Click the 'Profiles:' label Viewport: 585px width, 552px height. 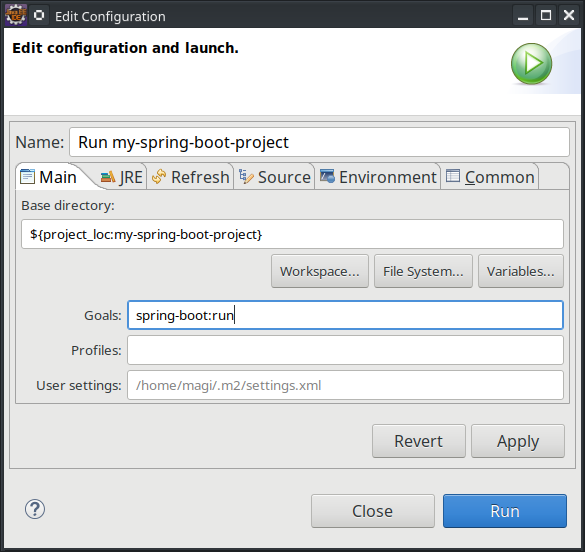point(96,351)
